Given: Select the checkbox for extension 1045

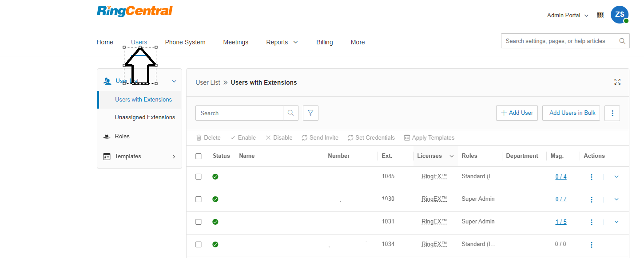Looking at the screenshot, I should tap(199, 176).
